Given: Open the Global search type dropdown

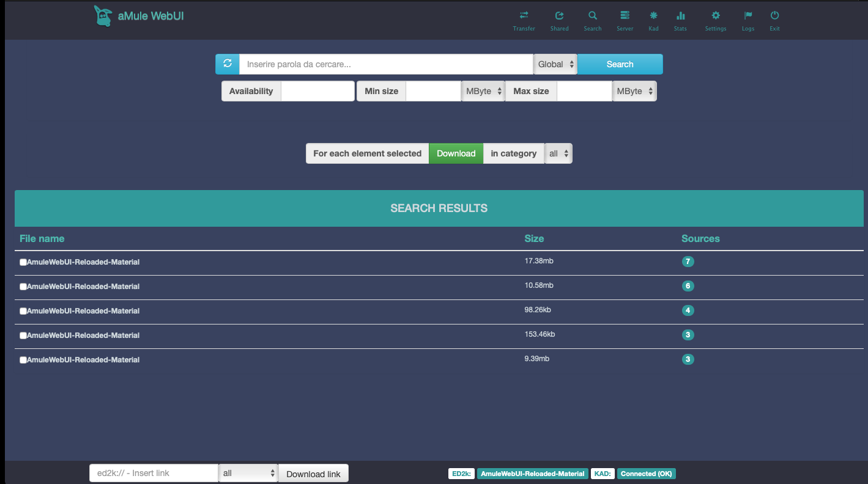Looking at the screenshot, I should (x=555, y=64).
